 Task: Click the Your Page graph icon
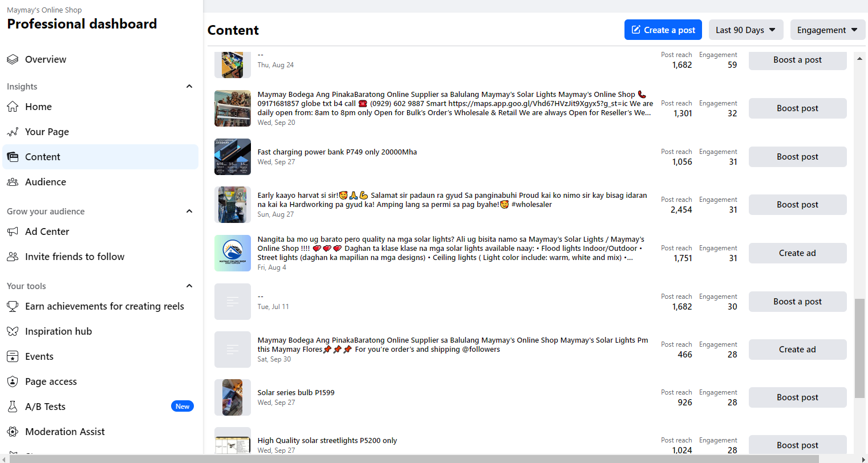point(13,132)
